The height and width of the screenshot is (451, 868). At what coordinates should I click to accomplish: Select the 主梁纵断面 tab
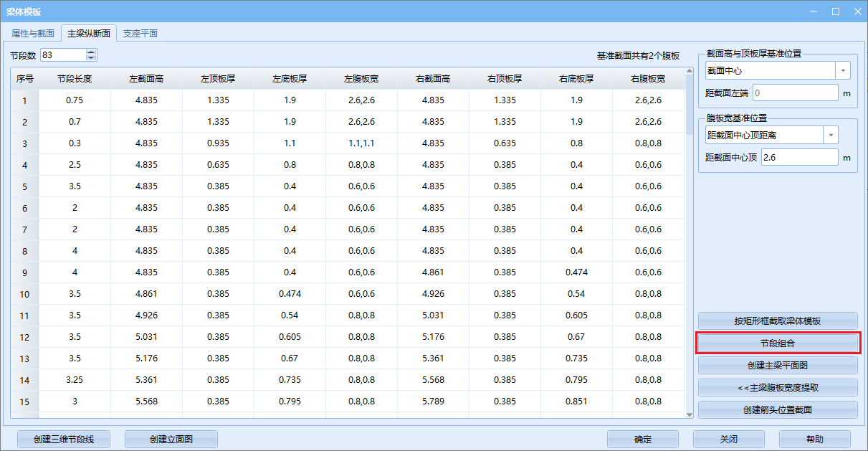89,34
